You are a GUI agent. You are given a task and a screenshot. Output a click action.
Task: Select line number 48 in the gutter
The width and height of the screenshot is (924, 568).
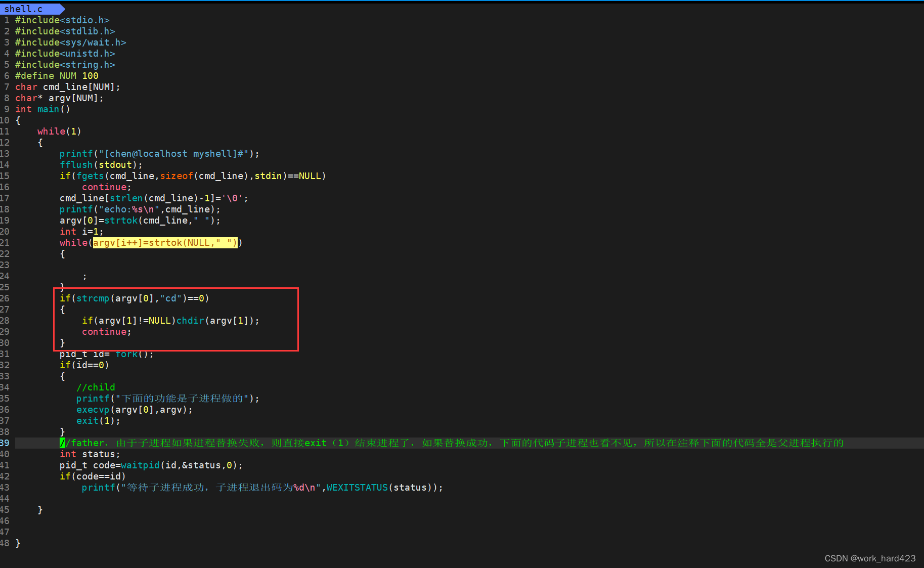click(5, 543)
